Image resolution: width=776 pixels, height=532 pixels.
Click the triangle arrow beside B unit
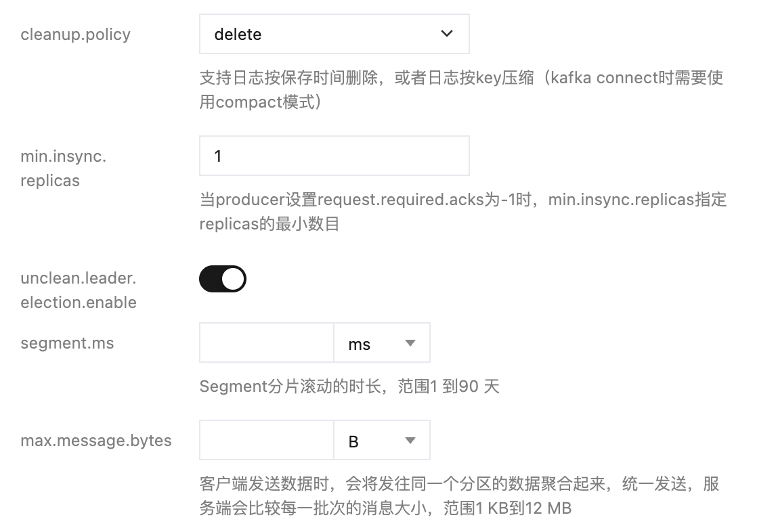click(x=410, y=441)
